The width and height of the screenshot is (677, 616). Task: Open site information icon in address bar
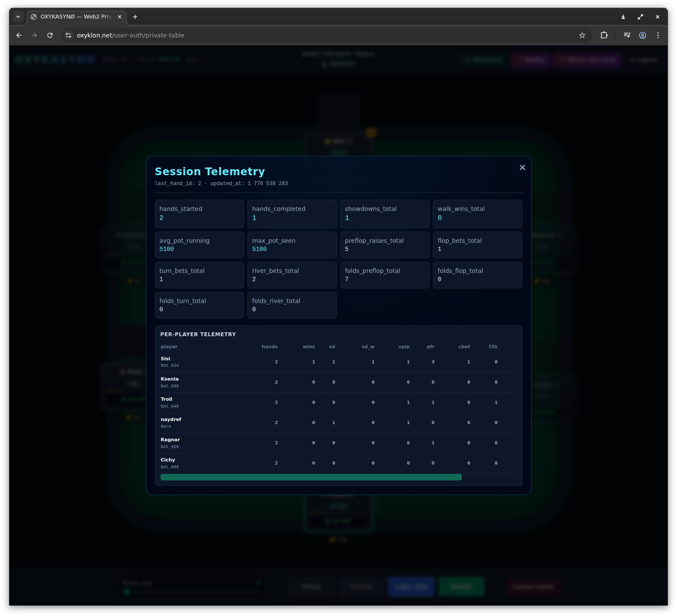point(68,35)
